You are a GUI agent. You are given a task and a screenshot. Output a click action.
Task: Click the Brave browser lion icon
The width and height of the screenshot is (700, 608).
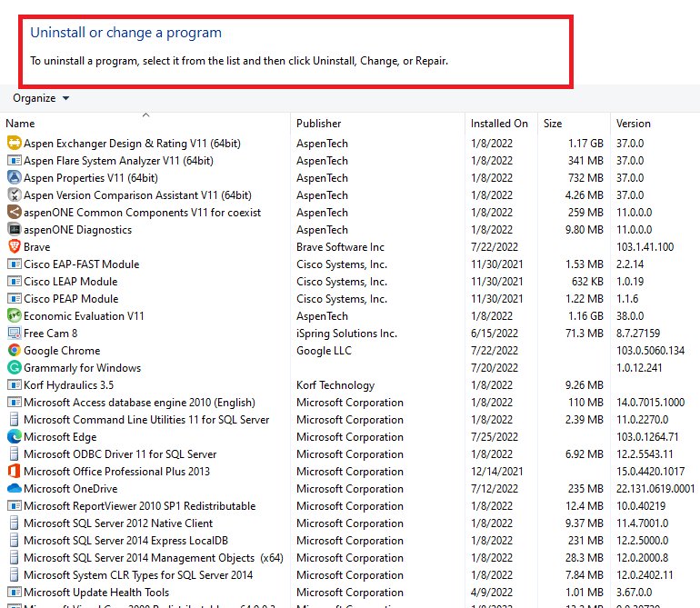pos(14,247)
